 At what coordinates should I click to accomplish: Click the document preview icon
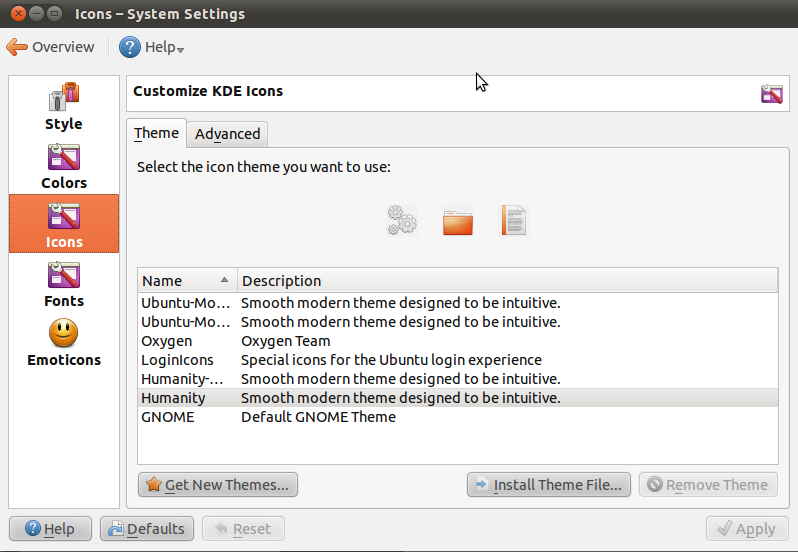click(x=514, y=221)
